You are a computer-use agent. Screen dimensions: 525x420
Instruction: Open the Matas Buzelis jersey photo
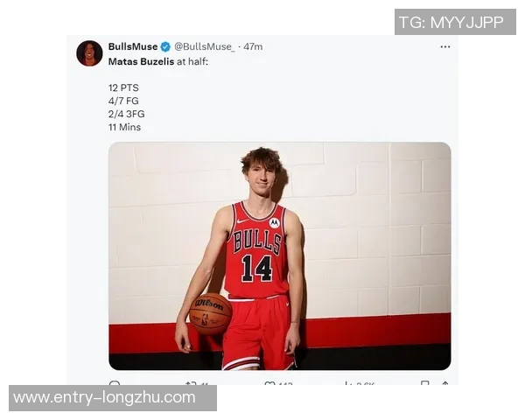[280, 256]
